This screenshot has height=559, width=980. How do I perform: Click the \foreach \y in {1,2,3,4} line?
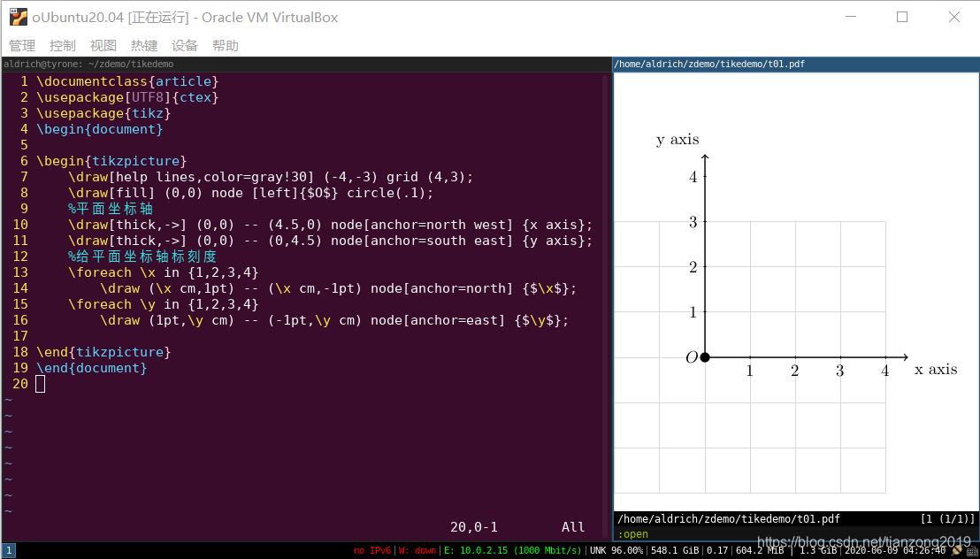[x=164, y=304]
